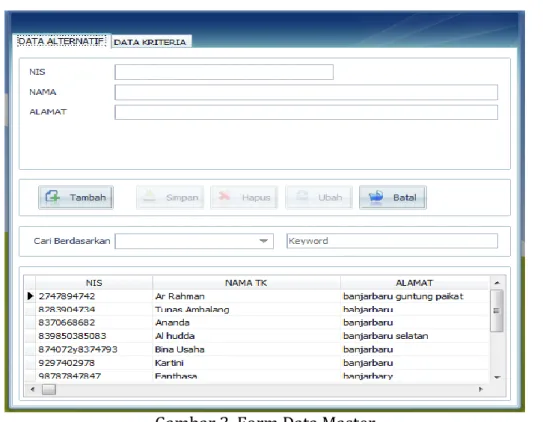Click the Ubah edit icon
543x422 pixels.
pyautogui.click(x=302, y=196)
